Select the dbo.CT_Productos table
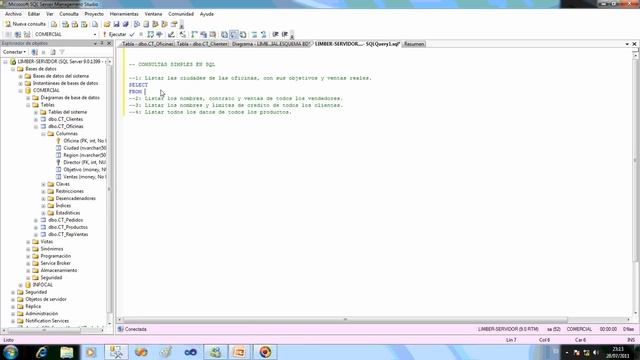The width and height of the screenshot is (640, 360). tap(68, 227)
